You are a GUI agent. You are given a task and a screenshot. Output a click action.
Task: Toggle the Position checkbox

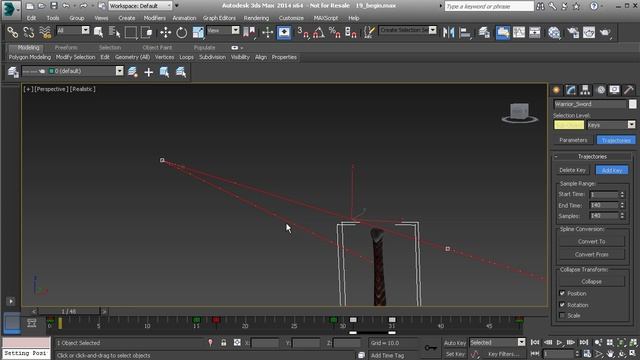tap(562, 293)
